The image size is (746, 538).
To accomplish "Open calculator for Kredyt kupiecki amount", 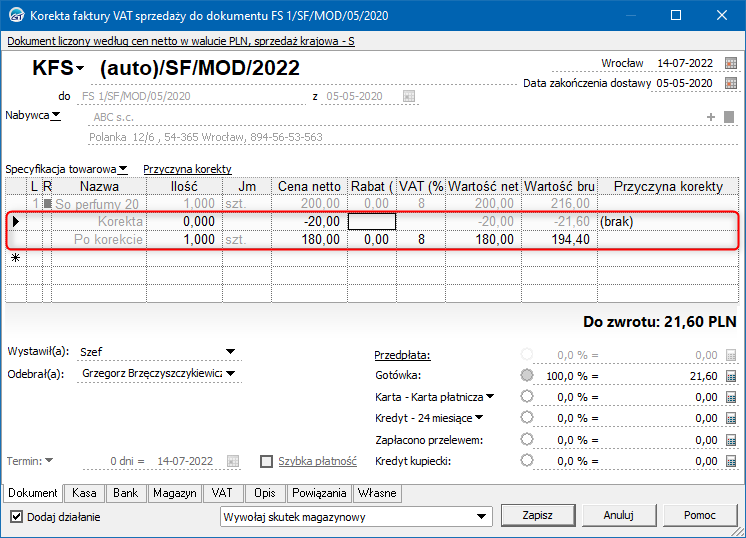I will coord(731,461).
